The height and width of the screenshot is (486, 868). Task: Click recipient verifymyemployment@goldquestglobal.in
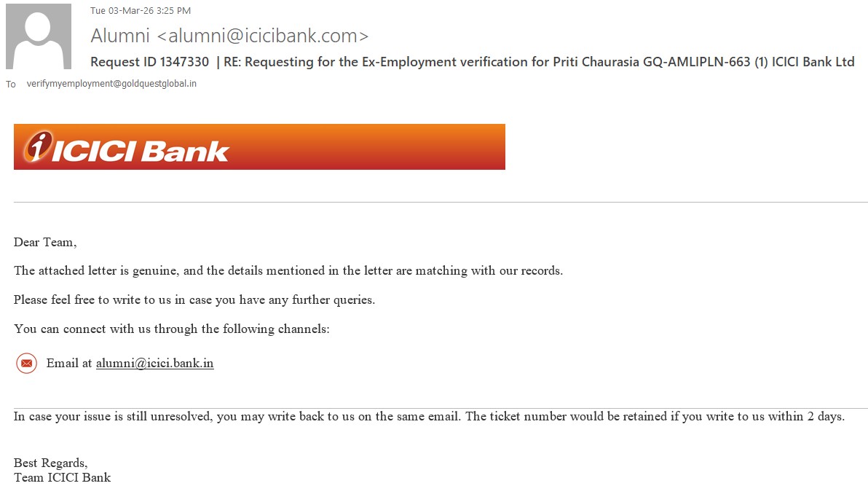pyautogui.click(x=111, y=84)
